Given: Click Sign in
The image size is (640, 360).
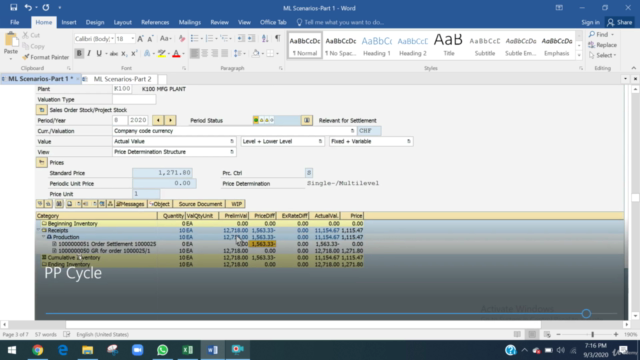Looking at the screenshot, I should click(590, 22).
